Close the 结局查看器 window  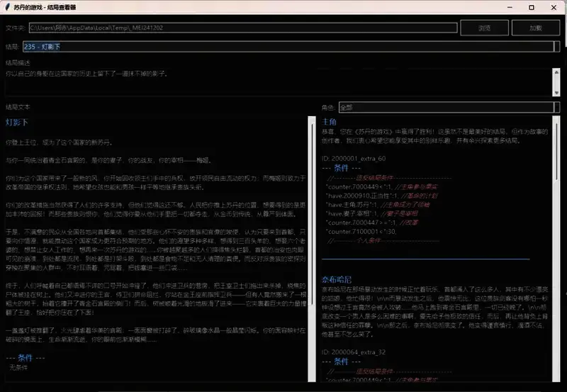tap(554, 7)
